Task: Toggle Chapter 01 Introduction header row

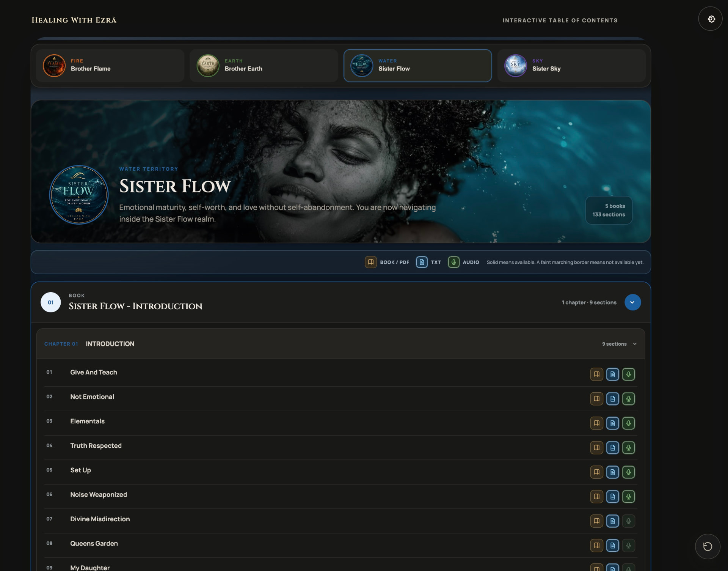Action: [x=341, y=344]
